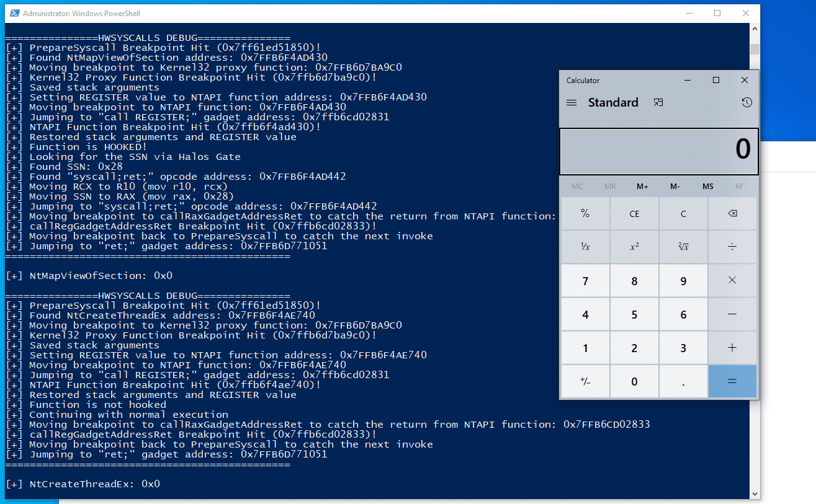Viewport: 816px width, 504px height.
Task: Click the square x² key
Action: (634, 247)
